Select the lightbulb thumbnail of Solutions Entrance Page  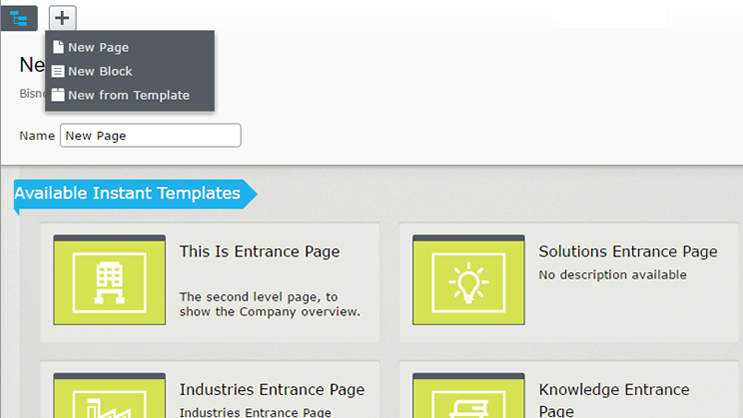click(x=468, y=280)
